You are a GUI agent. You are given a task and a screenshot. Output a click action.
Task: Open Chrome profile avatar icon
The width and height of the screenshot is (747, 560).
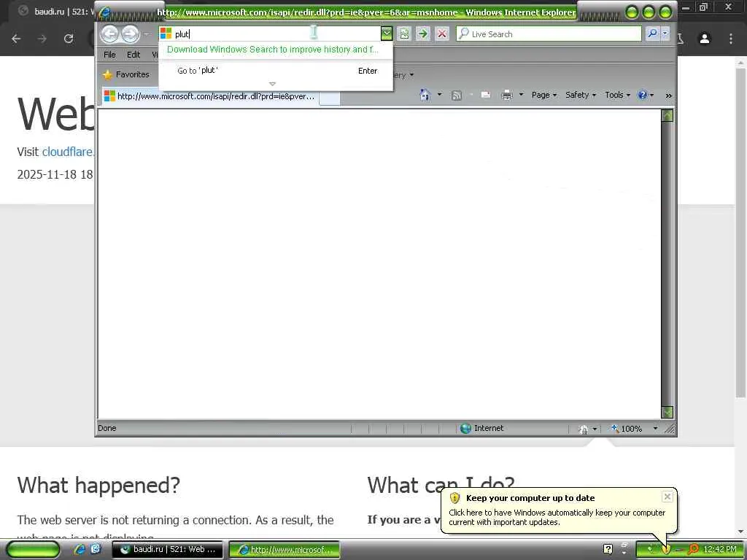[705, 39]
